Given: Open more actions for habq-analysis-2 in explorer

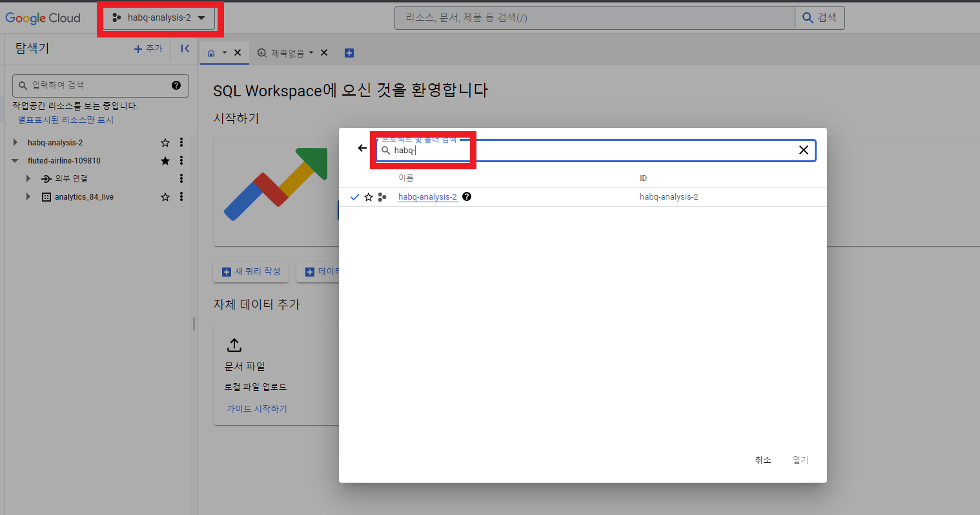Looking at the screenshot, I should (181, 142).
